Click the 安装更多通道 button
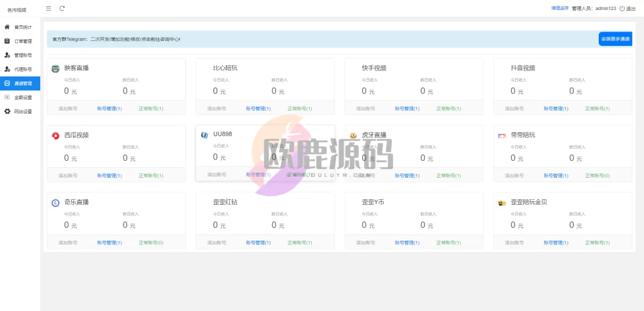The image size is (644, 311). coord(615,39)
